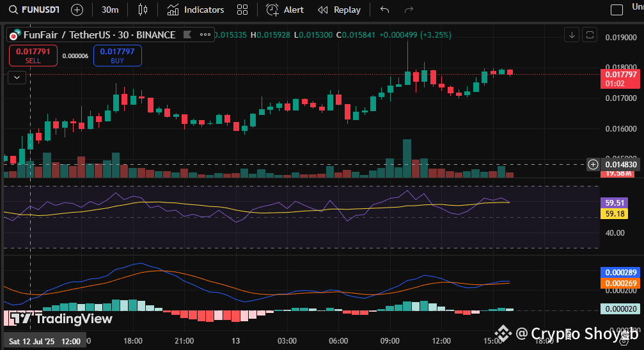The width and height of the screenshot is (644, 350).
Task: Open the indicator templates grid icon
Action: (242, 10)
